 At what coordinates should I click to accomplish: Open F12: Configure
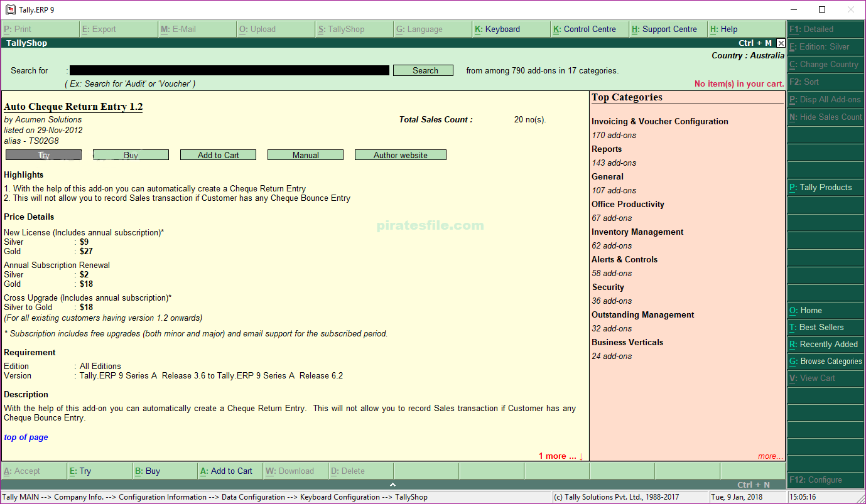826,480
